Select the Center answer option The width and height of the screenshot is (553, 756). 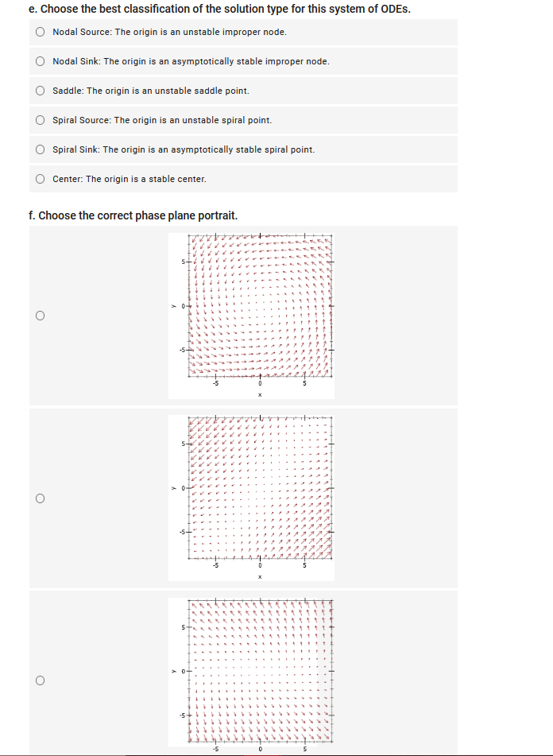pos(40,179)
